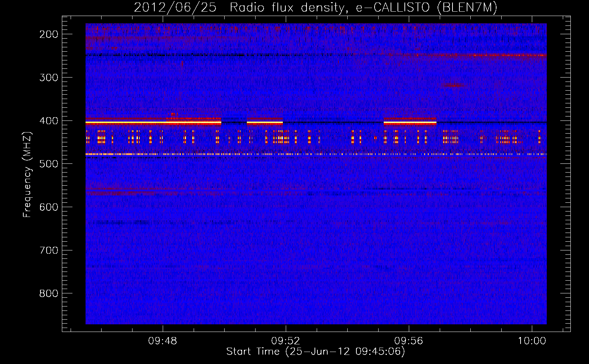Click the 300 frequency tick label
589x364 pixels.
click(x=48, y=78)
